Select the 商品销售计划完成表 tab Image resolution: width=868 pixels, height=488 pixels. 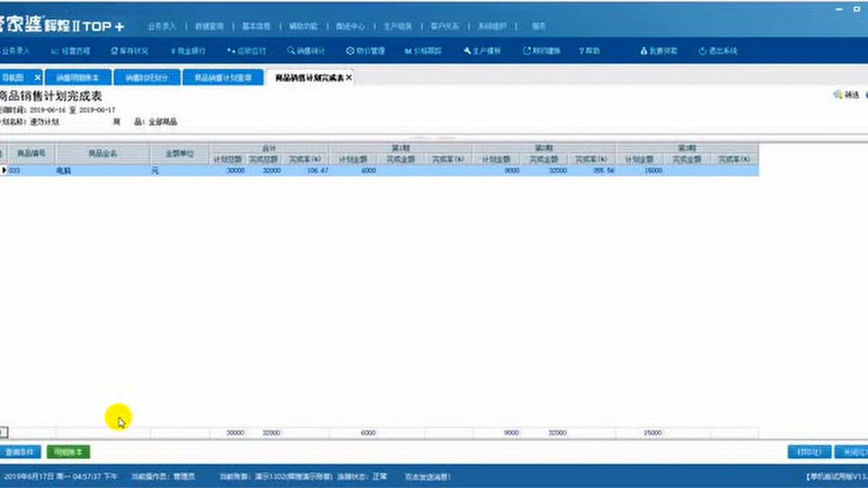[x=309, y=78]
